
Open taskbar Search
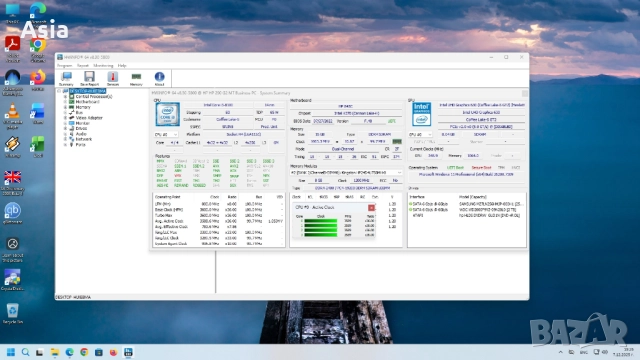click(25, 352)
